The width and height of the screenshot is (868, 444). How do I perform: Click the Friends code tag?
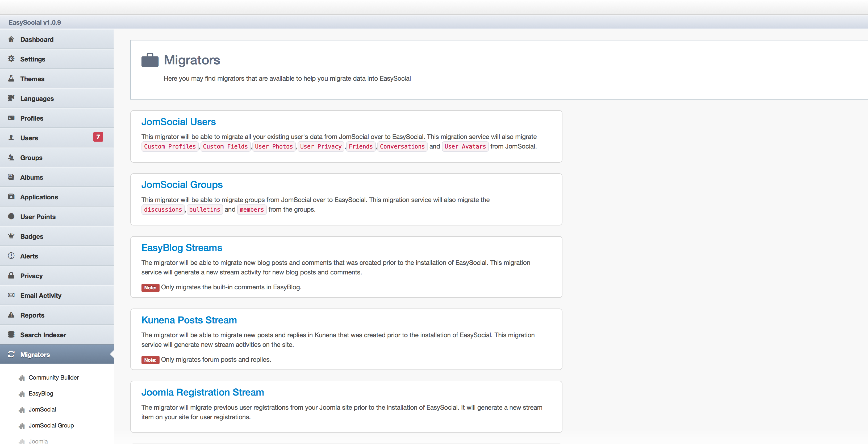tap(361, 146)
